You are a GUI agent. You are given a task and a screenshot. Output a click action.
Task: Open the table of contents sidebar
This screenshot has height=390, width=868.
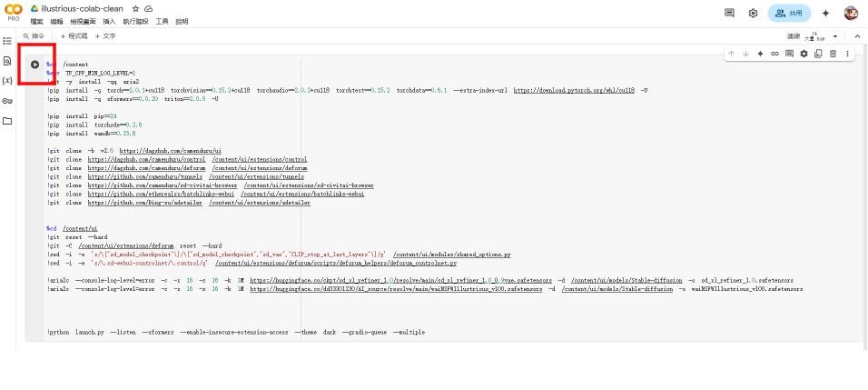[x=8, y=41]
